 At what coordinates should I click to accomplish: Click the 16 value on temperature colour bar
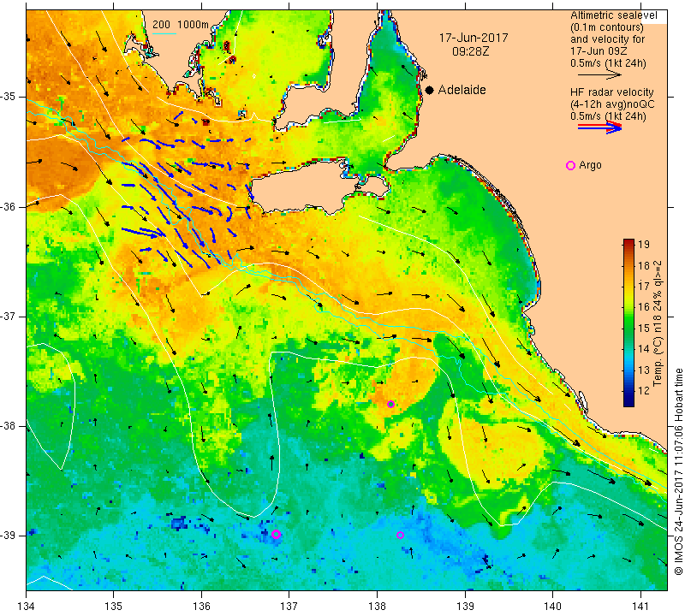(644, 307)
